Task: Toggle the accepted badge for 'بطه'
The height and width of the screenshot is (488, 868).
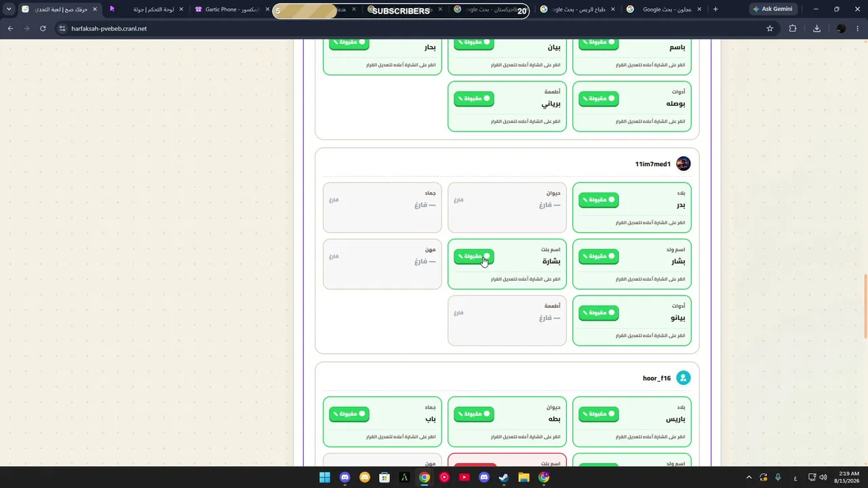Action: pos(473,414)
